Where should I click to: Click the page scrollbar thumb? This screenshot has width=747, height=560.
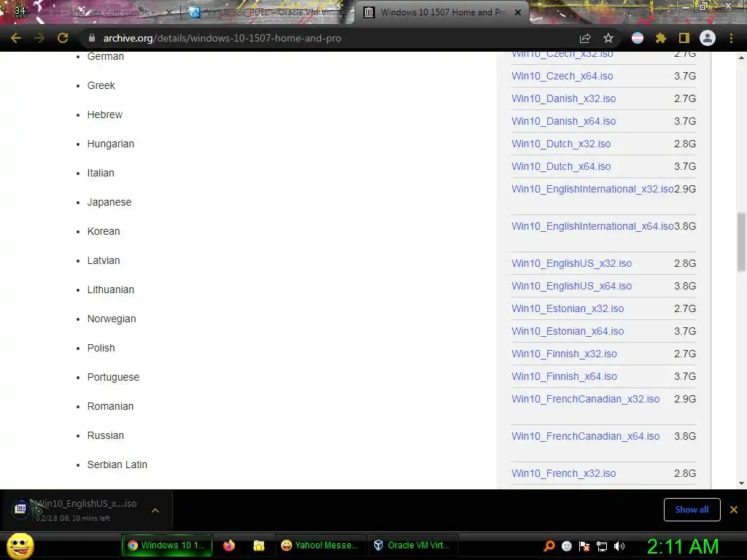pyautogui.click(x=741, y=242)
